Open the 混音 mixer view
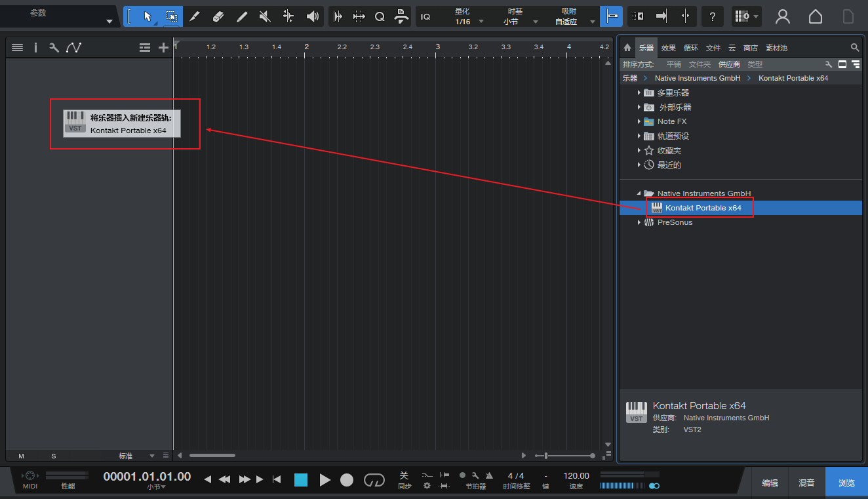 [x=807, y=483]
